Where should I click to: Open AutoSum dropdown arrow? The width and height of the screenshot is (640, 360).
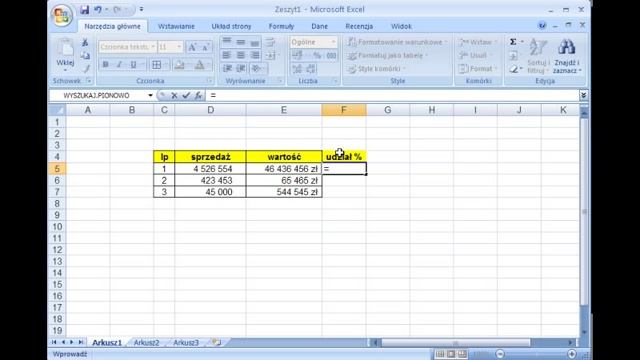(x=522, y=42)
